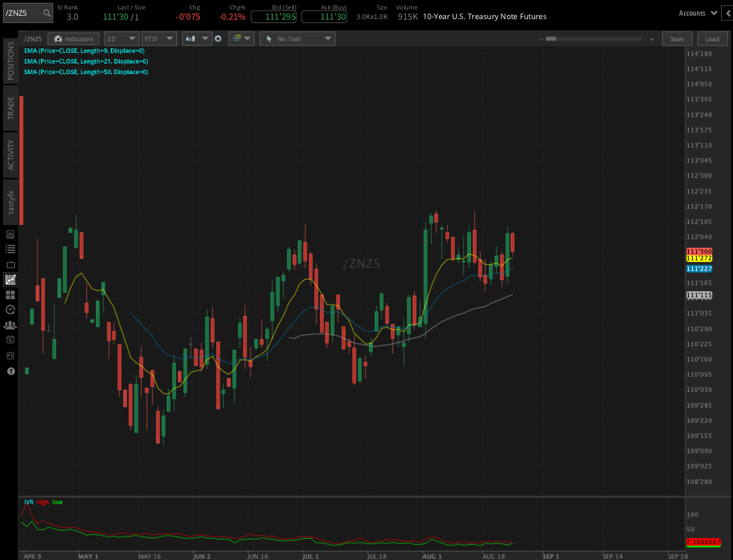The height and width of the screenshot is (560, 733).
Task: Select the chart grid icon in sidebar
Action: 10,279
